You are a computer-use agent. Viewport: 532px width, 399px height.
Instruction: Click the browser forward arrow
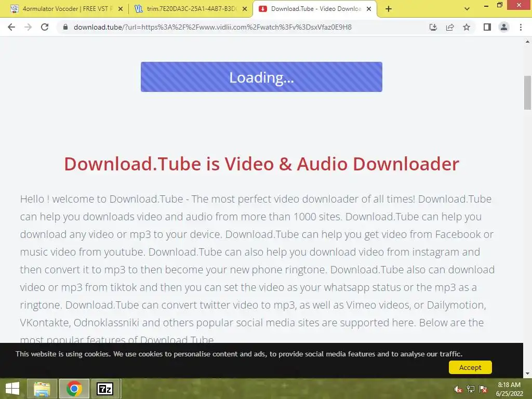point(28,27)
